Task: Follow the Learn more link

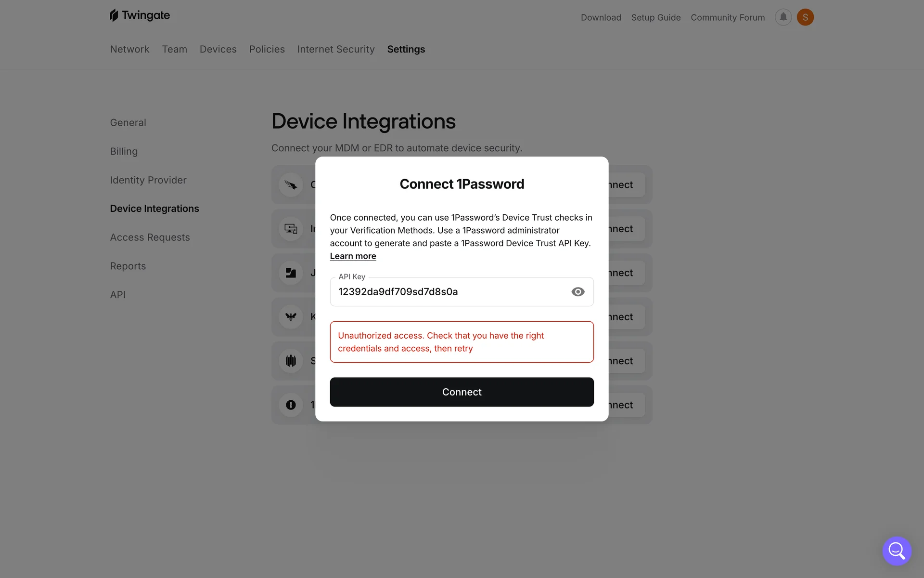Action: coord(353,256)
